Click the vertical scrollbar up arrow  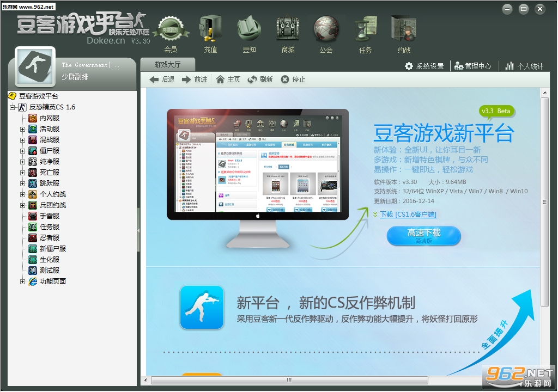[x=544, y=93]
